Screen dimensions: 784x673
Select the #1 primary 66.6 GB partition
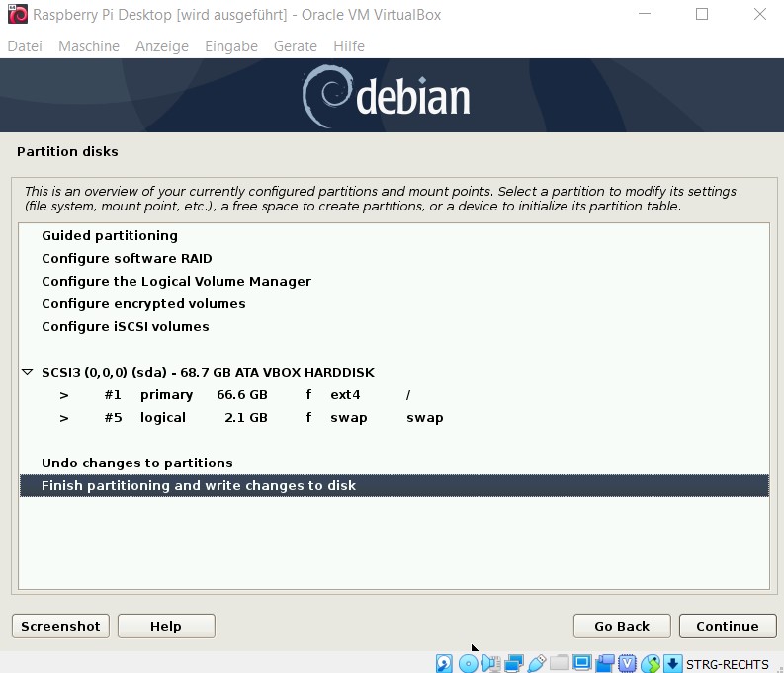tap(394, 394)
